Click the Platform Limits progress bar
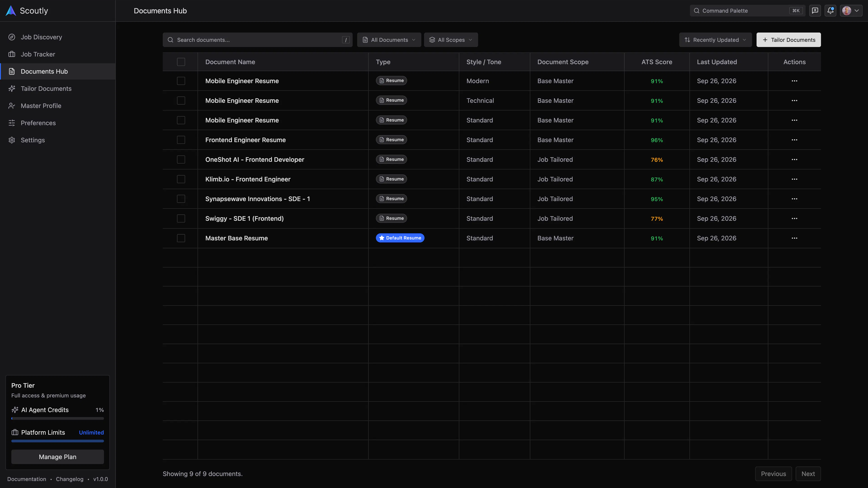The width and height of the screenshot is (868, 488). tap(58, 441)
